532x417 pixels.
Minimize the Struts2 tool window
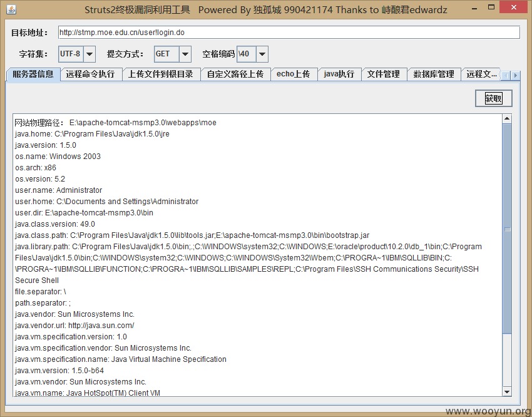click(474, 9)
